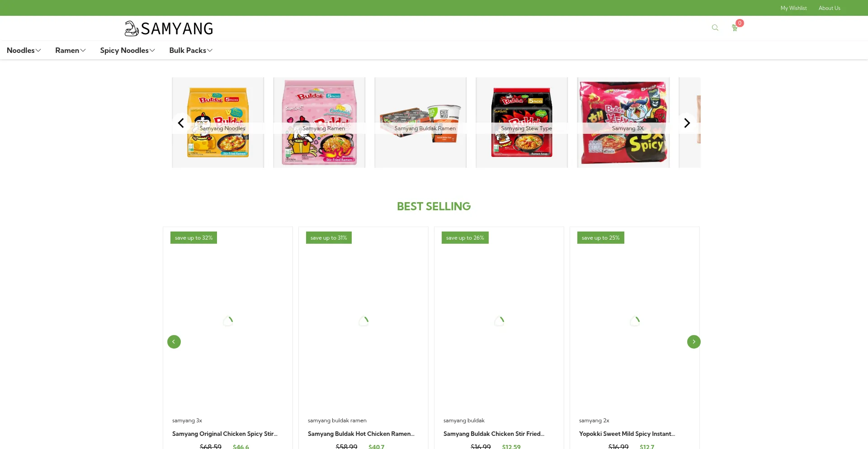This screenshot has height=449, width=868.
Task: Open the Samyang Stew Type category
Action: click(x=522, y=123)
